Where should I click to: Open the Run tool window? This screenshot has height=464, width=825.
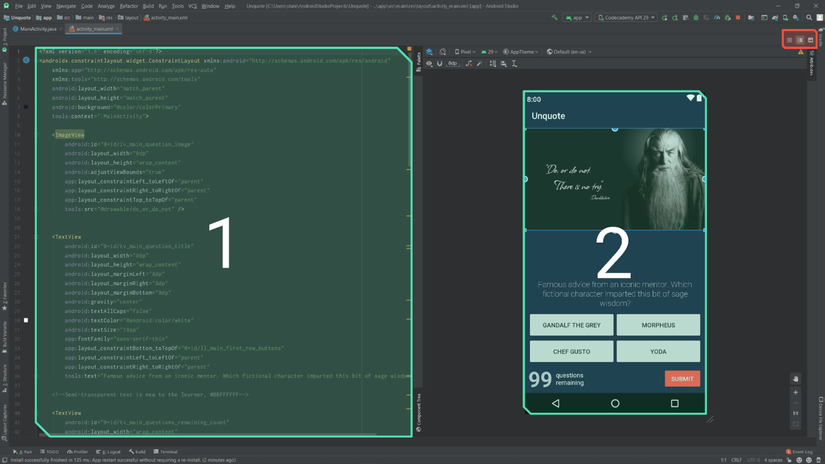(23, 452)
